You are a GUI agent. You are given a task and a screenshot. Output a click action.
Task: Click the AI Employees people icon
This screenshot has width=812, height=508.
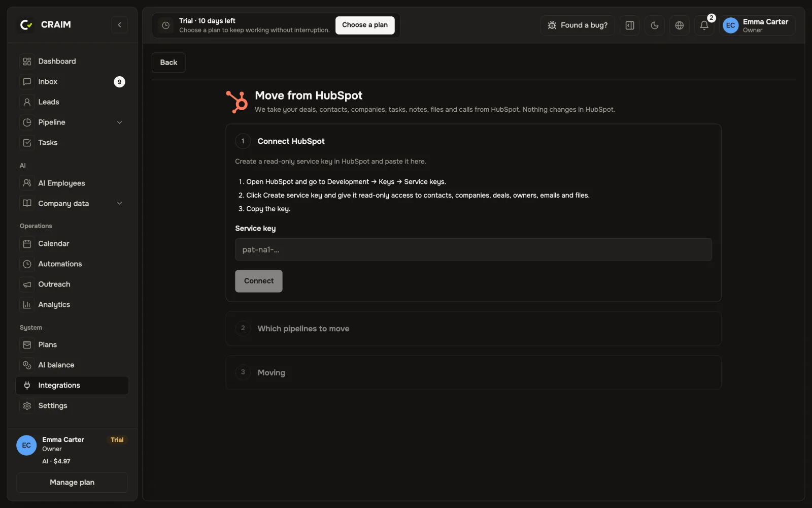[x=27, y=183]
